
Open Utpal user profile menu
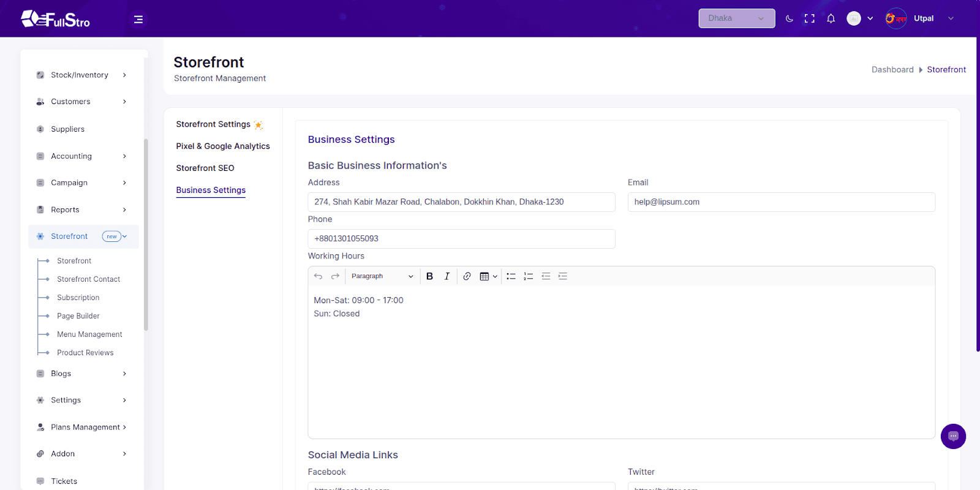[920, 18]
